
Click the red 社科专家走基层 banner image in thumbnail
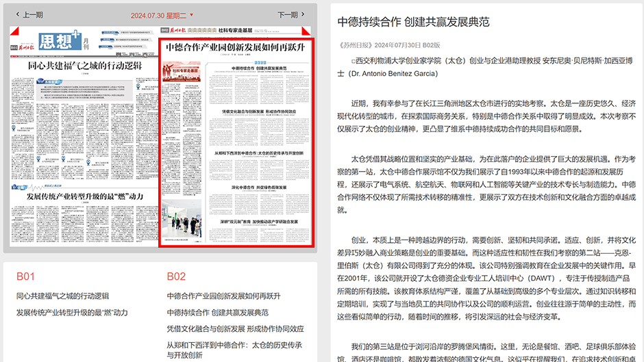coord(182,71)
